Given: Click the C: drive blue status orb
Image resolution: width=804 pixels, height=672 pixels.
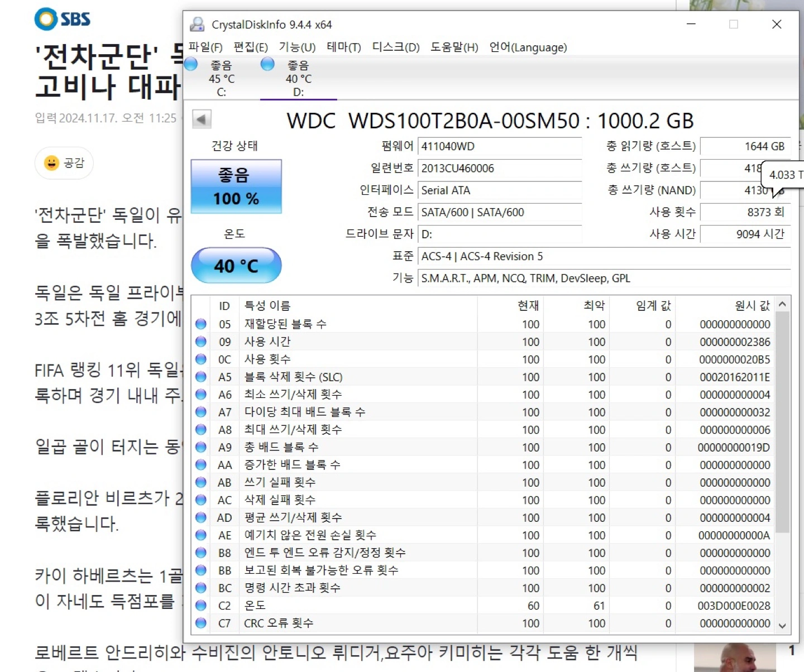Looking at the screenshot, I should coord(191,64).
